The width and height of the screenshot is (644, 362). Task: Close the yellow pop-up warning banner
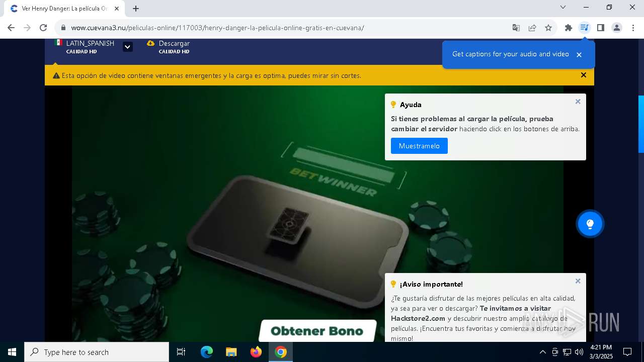(584, 75)
